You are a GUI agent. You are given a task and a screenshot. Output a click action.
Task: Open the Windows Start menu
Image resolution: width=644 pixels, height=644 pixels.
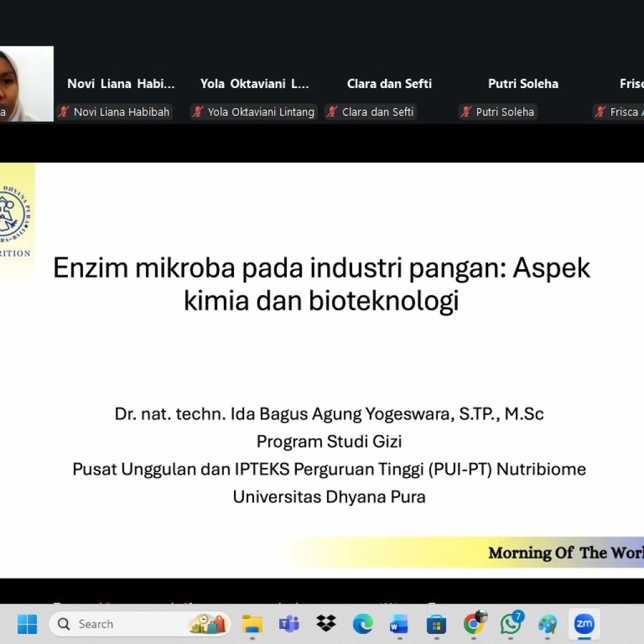pos(27,624)
